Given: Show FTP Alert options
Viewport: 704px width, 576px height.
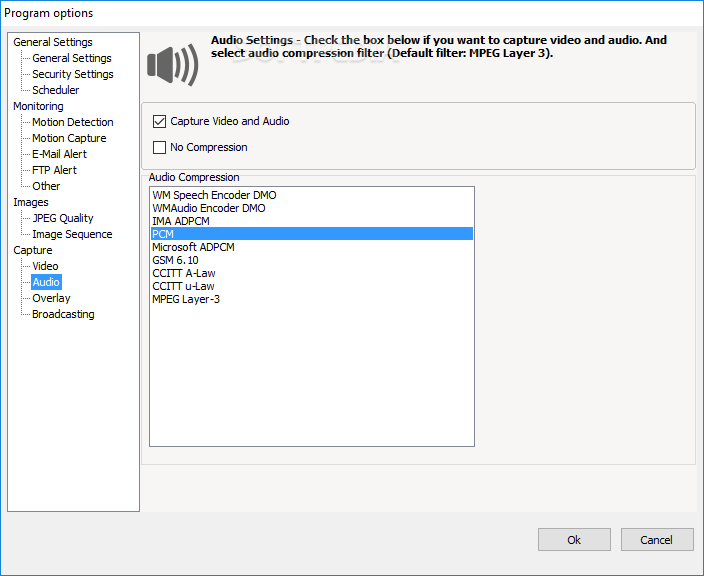Looking at the screenshot, I should click(54, 170).
